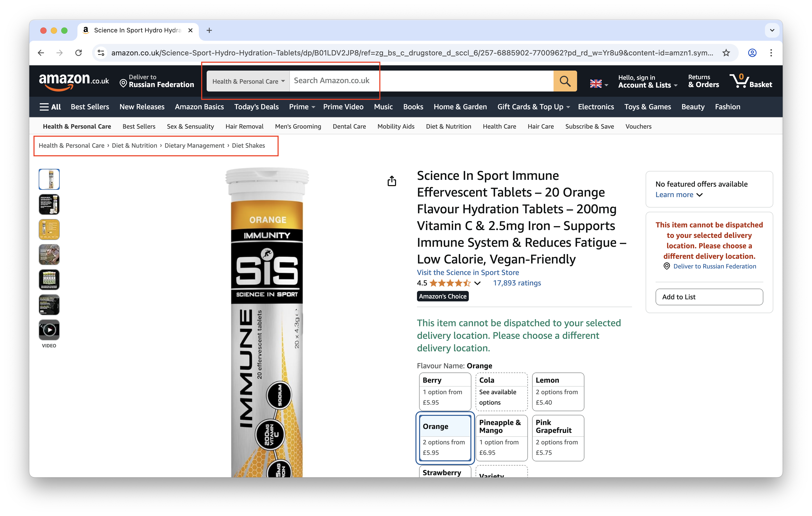This screenshot has width=812, height=516.
Task: Open the Chrome three-dot menu
Action: pyautogui.click(x=771, y=53)
